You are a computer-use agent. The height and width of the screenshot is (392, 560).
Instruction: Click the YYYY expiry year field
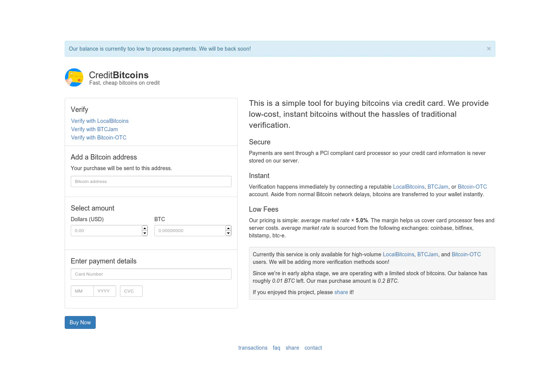(105, 291)
